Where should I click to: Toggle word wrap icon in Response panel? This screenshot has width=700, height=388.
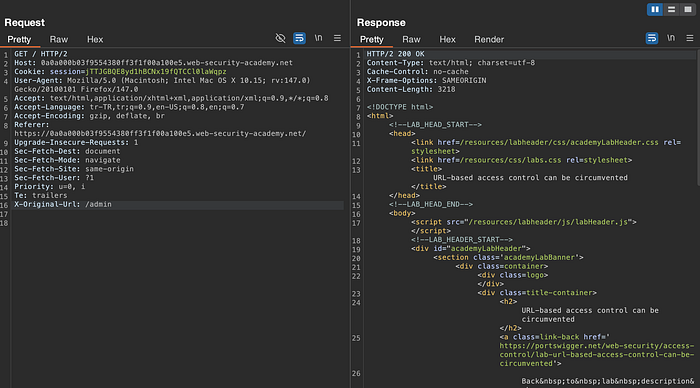coord(652,38)
